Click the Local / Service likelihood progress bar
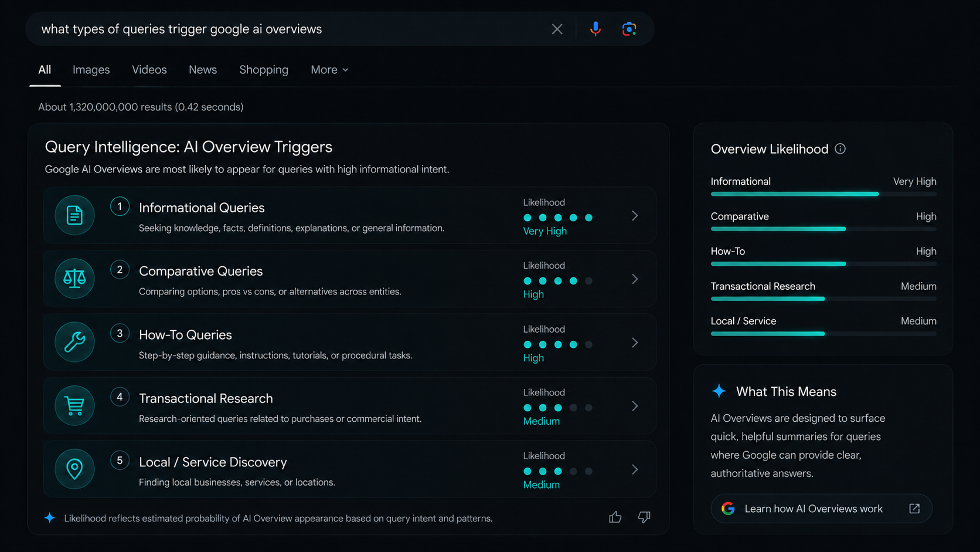This screenshot has width=980, height=552. pos(824,333)
